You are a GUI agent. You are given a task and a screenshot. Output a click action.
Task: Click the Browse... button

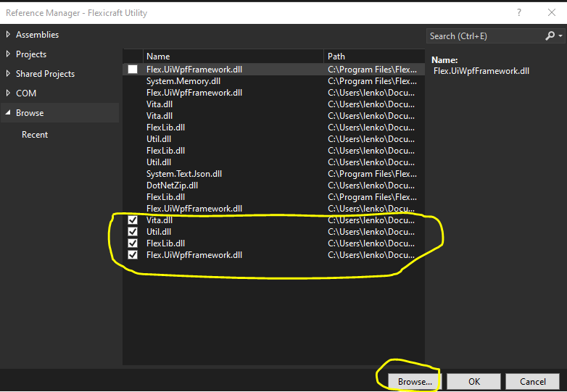[x=415, y=382]
